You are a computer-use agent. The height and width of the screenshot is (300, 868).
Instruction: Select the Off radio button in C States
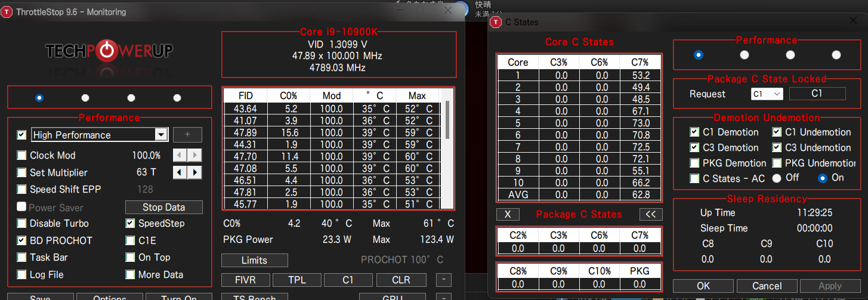tap(777, 178)
